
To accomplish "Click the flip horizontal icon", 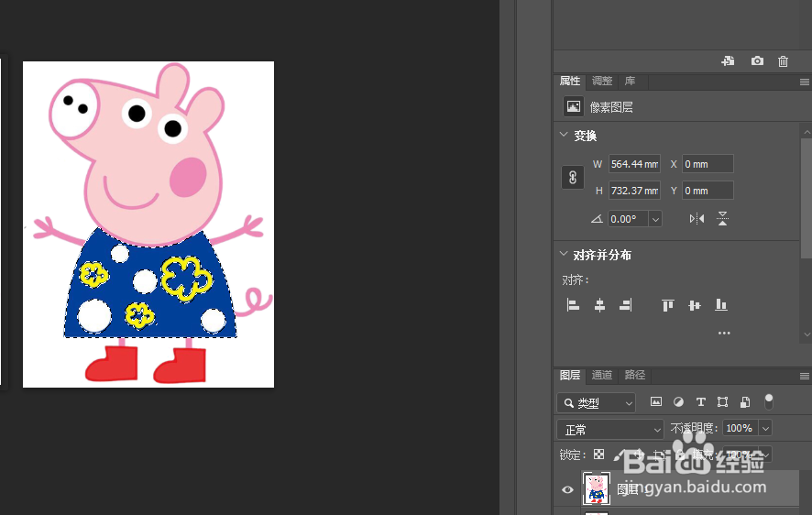I will [697, 219].
